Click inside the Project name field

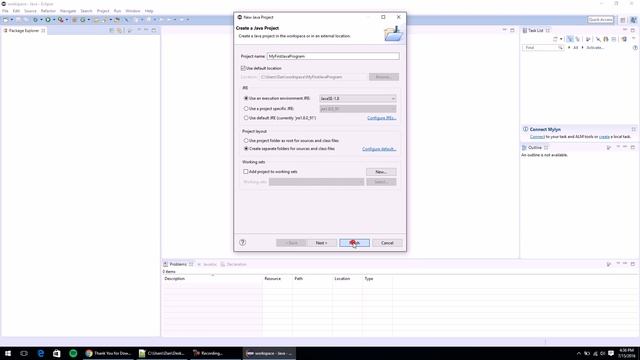pos(333,56)
